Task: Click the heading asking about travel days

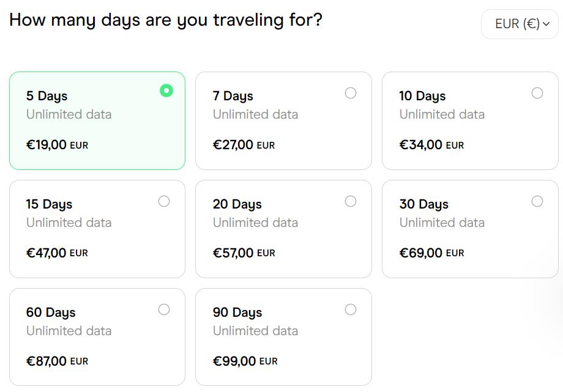Action: 166,20
